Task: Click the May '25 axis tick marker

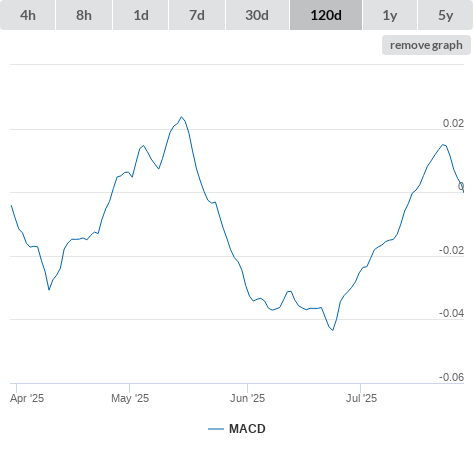Action: pyautogui.click(x=129, y=388)
